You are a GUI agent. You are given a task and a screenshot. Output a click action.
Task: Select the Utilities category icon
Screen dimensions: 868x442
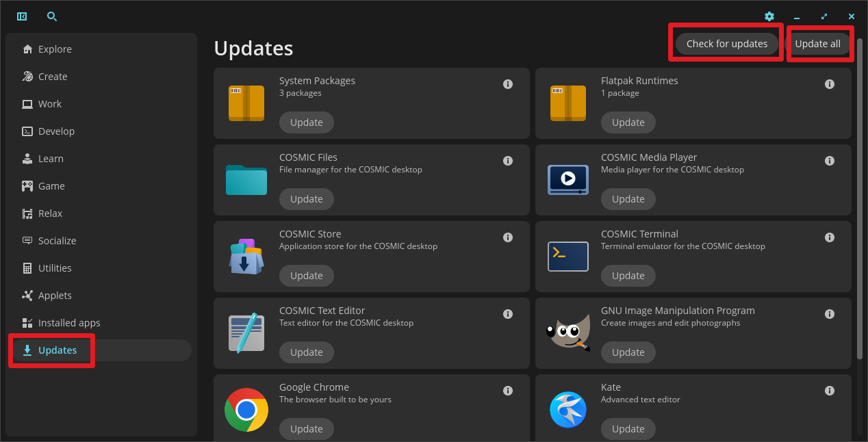coord(29,268)
